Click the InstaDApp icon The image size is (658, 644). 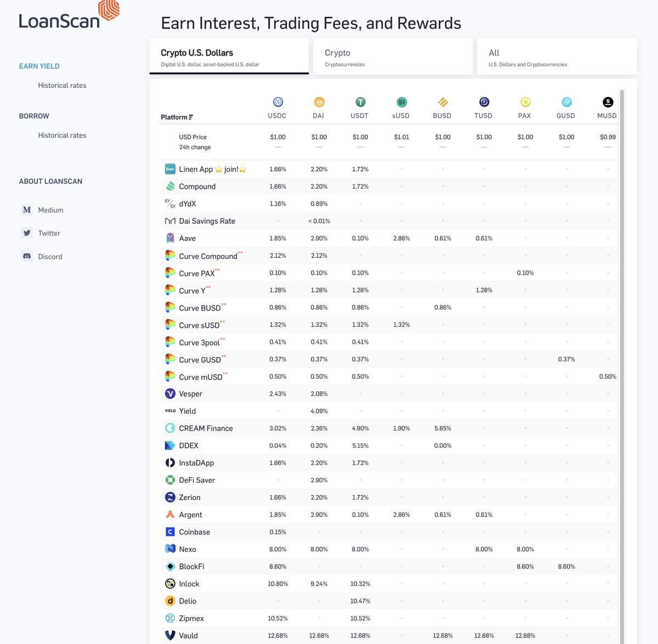[x=171, y=462]
